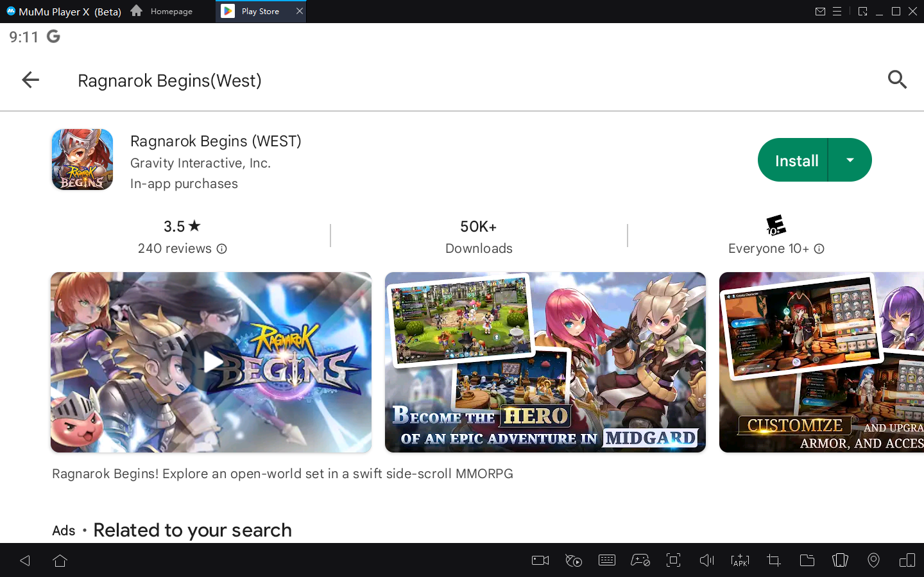Open the Become the Hero screenshot
Viewport: 924px width, 577px height.
545,362
